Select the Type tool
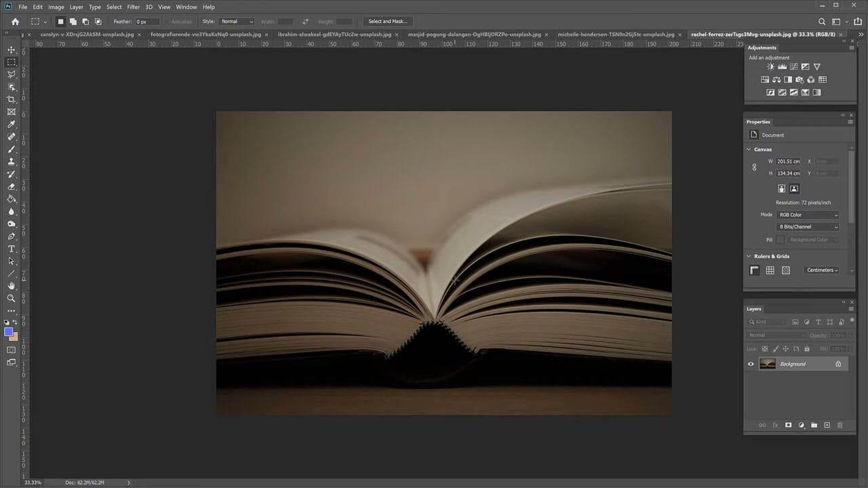Image resolution: width=868 pixels, height=488 pixels. coord(11,249)
